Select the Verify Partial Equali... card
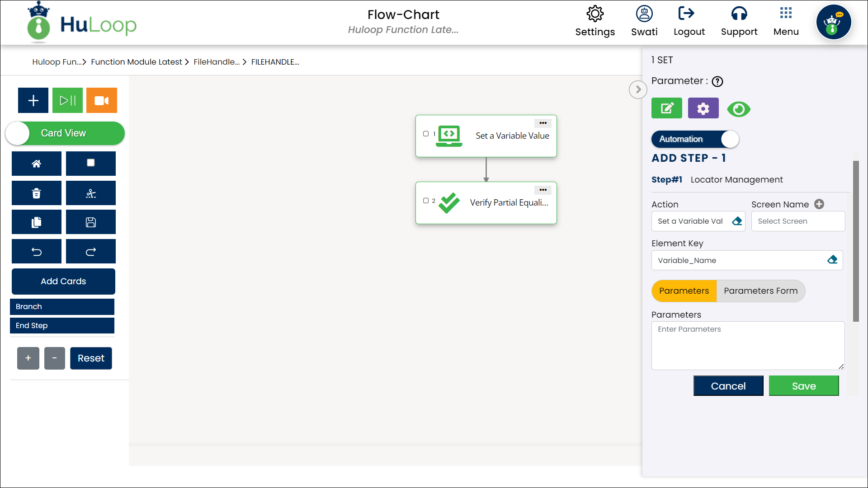The height and width of the screenshot is (488, 868). pyautogui.click(x=486, y=203)
